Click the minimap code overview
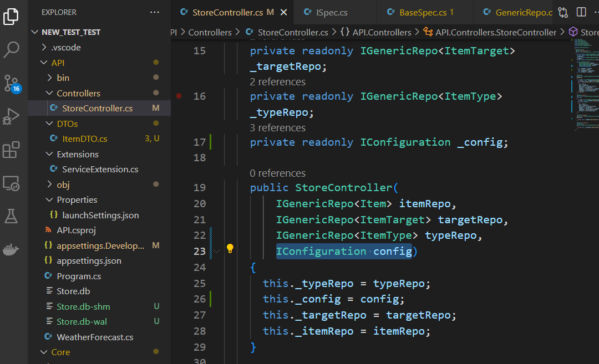The image size is (599, 364). (x=585, y=84)
